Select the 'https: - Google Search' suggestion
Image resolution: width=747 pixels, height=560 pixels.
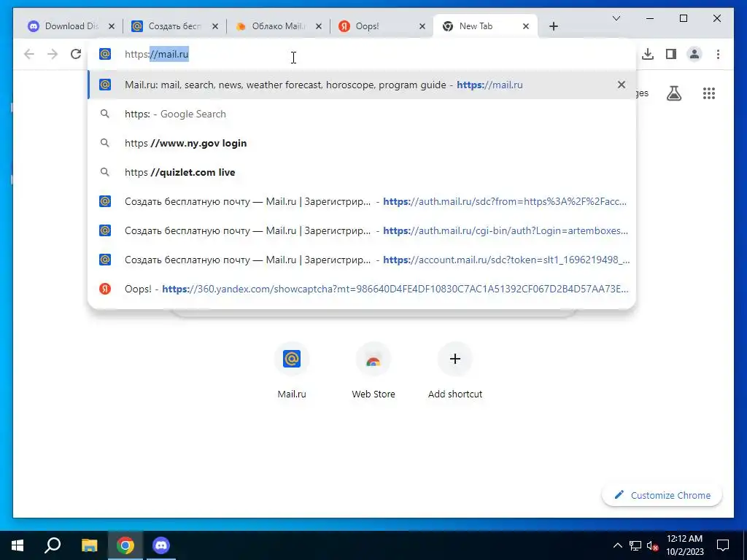pos(362,114)
